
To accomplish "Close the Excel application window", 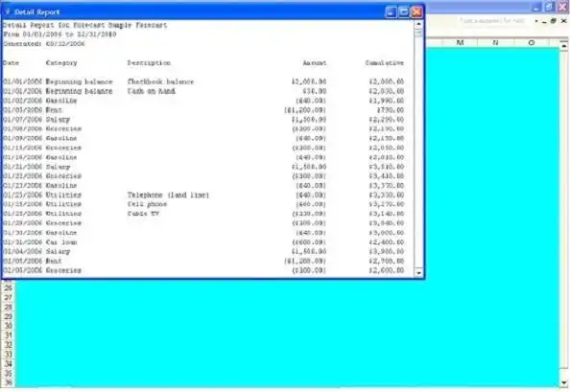I will [562, 7].
